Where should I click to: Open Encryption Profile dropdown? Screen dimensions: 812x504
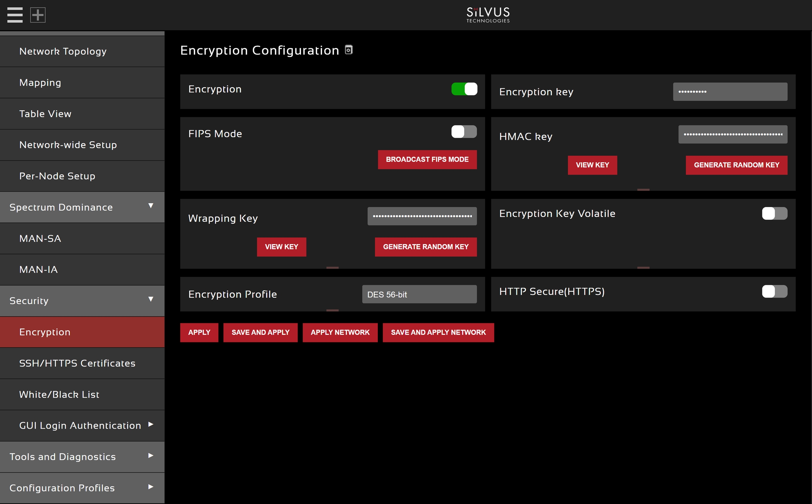tap(419, 294)
